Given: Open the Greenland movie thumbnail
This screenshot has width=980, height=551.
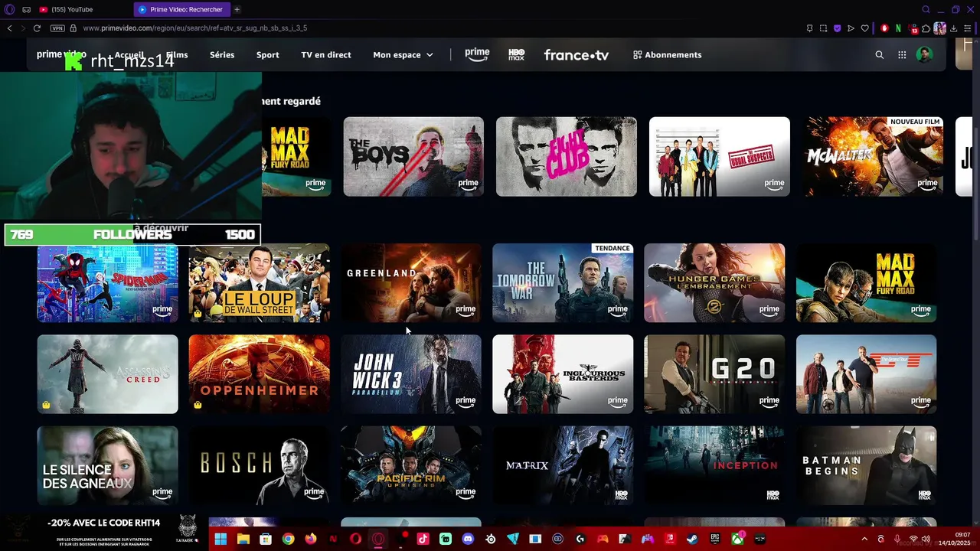Looking at the screenshot, I should point(411,283).
